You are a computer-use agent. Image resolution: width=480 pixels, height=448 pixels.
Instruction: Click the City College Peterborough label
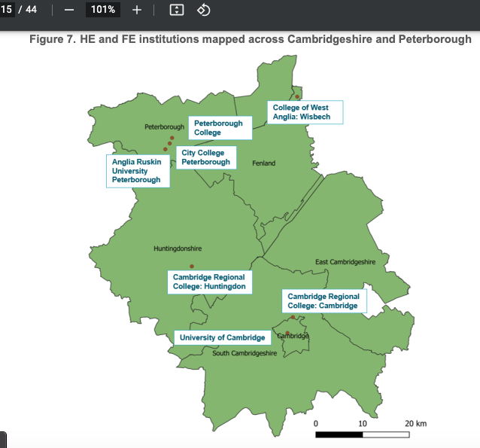tap(205, 157)
